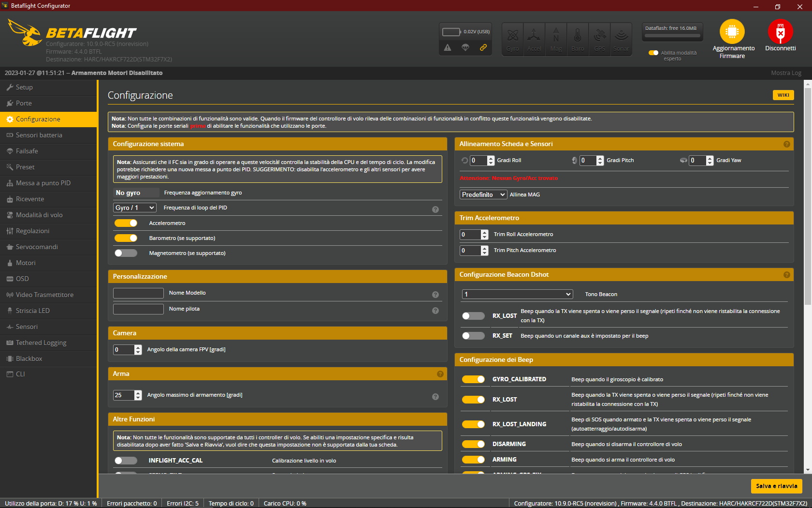The image size is (812, 508).
Task: Disable GYRO_CALIBRATED beep switch
Action: pos(473,379)
